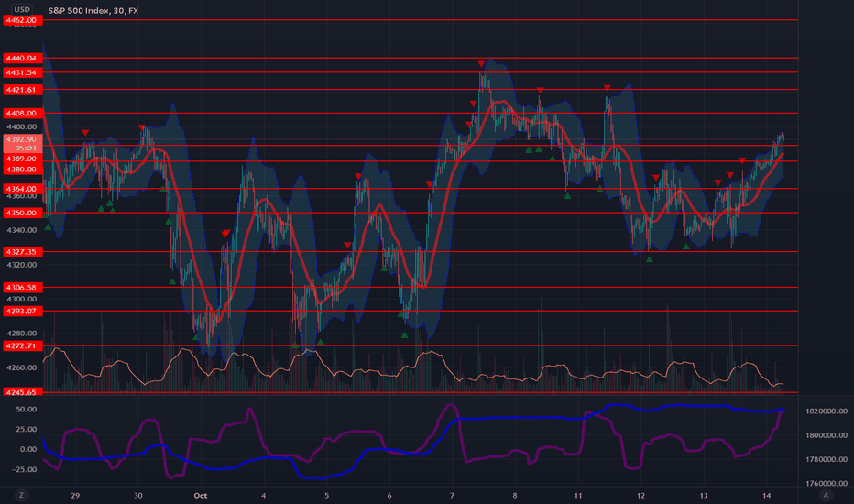
Task: Open the USD currency selector
Action: 22,9
